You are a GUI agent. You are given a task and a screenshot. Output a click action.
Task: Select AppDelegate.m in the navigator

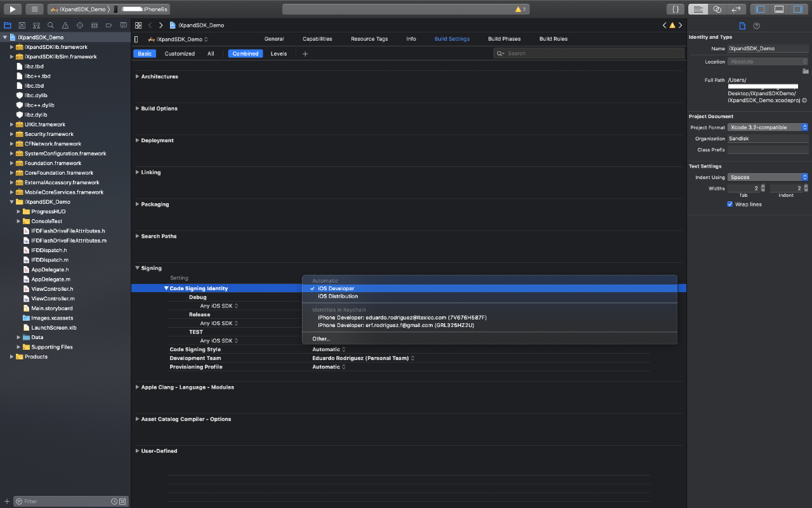(x=51, y=279)
